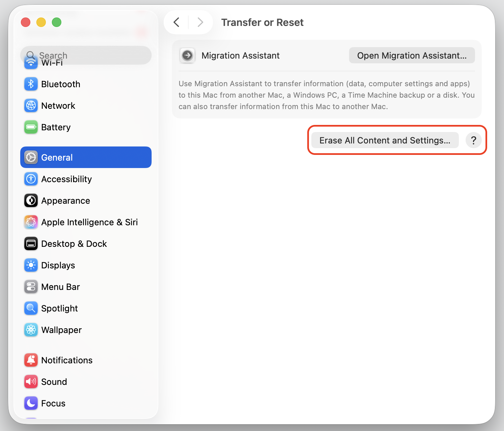Open Focus settings
Viewport: 504px width, 431px height.
86,403
